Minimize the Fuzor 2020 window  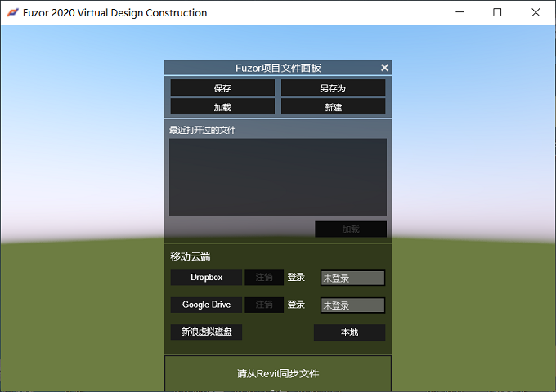point(460,12)
